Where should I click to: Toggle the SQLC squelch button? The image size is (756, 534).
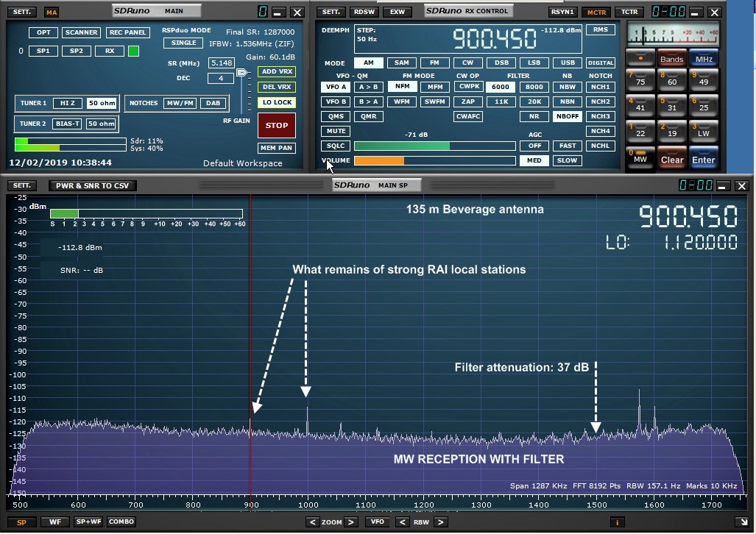click(x=336, y=146)
